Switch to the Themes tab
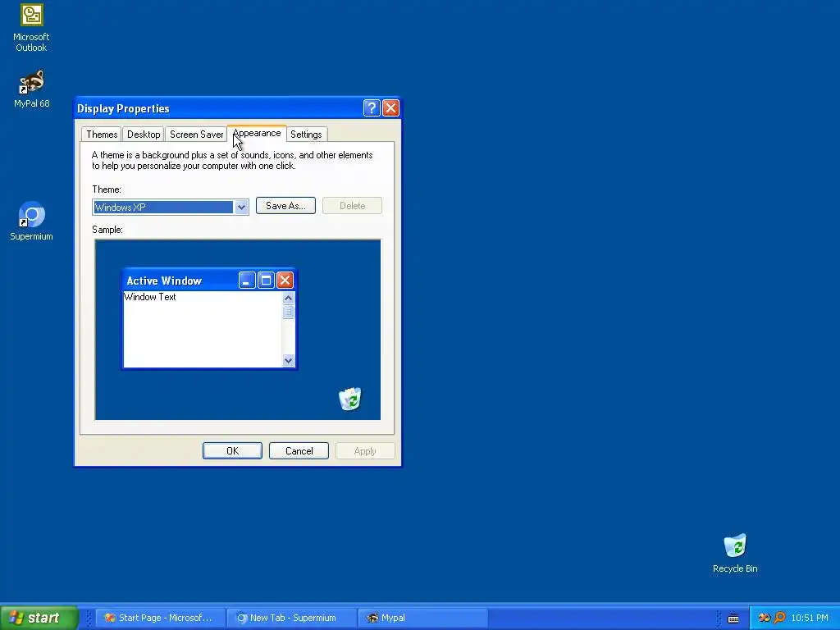Viewport: 840px width, 630px height. tap(102, 135)
